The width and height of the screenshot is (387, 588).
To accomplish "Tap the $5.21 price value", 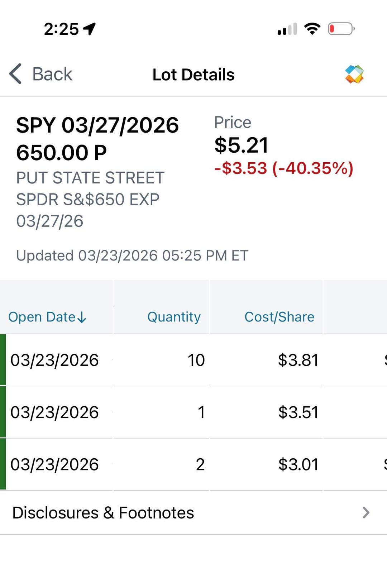I will pos(241,145).
